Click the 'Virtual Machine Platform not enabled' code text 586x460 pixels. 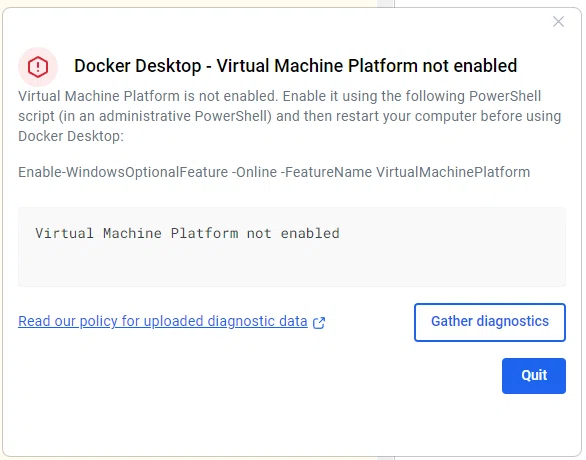(x=187, y=233)
